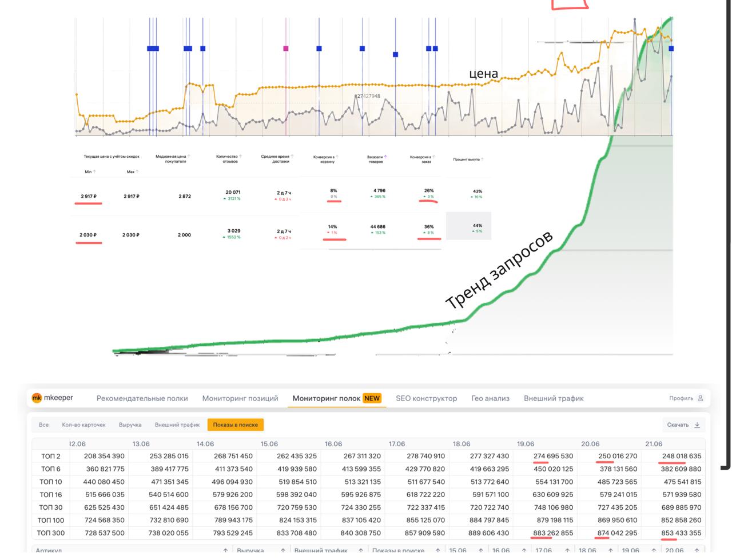This screenshot has height=560, width=732.
Task: Click the mkeeper logo icon
Action: point(37,398)
